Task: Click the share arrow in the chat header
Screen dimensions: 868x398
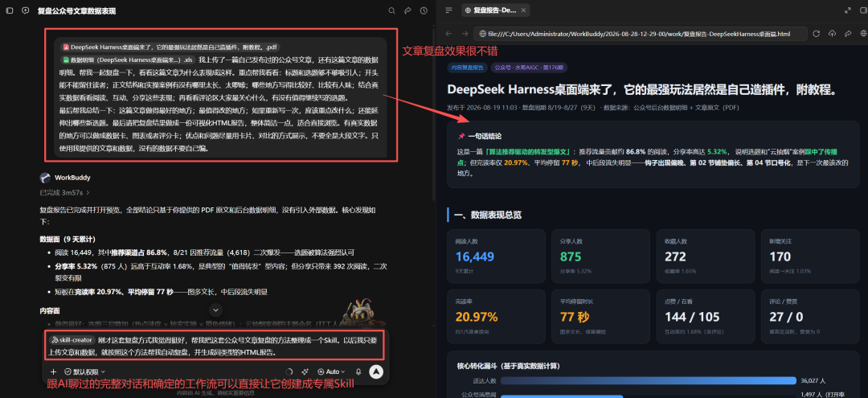Action: [408, 10]
